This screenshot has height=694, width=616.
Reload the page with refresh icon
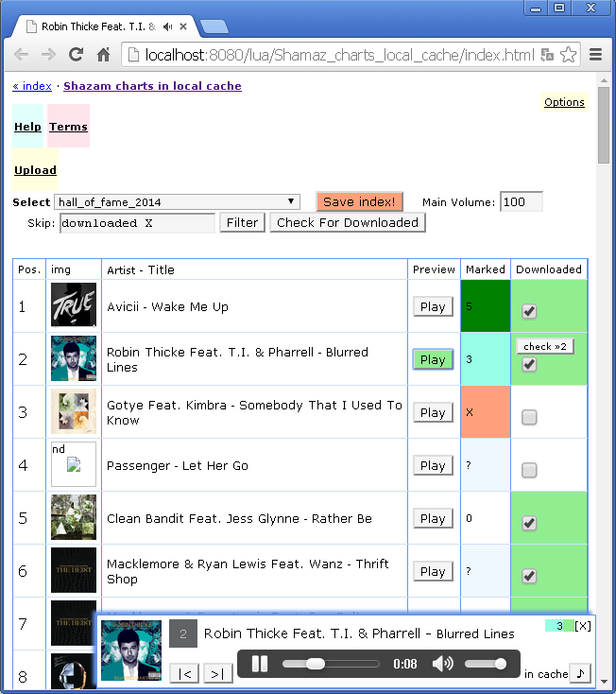point(77,55)
